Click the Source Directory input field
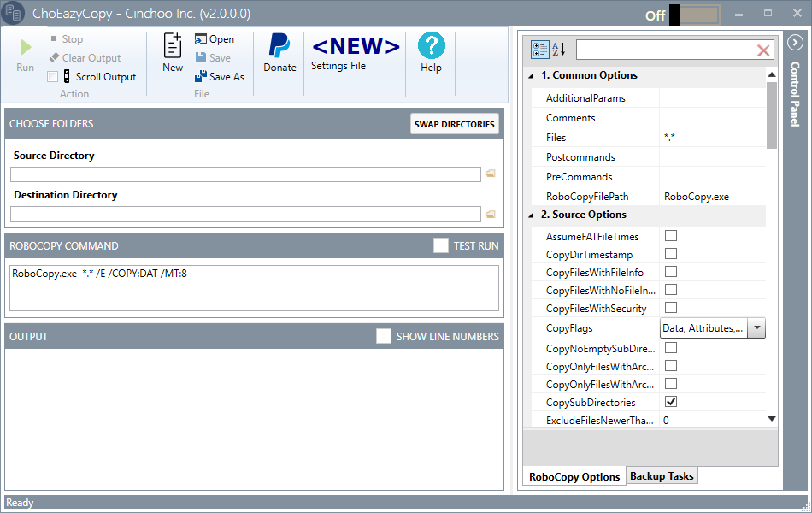812x513 pixels. click(245, 174)
